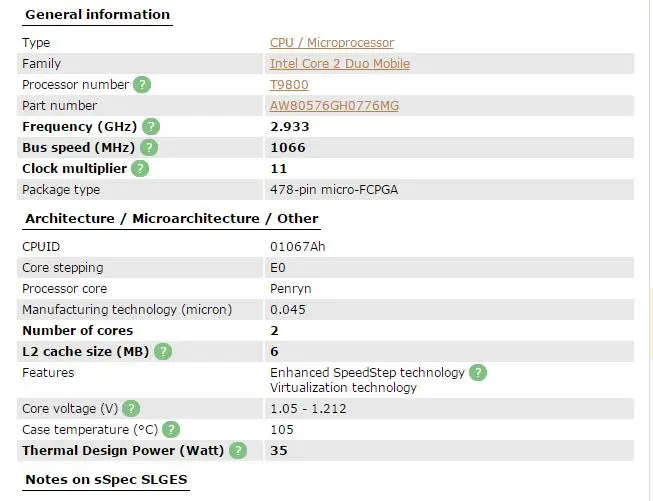Viewport: 653px width, 501px height.
Task: Click the CPUID value 01067Ah
Action: click(x=297, y=247)
